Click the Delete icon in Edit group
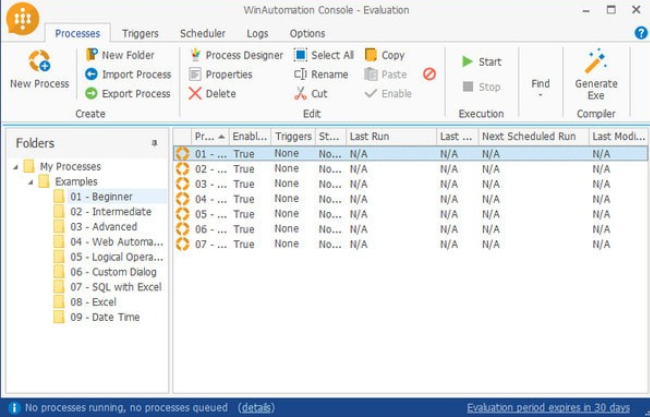The image size is (650, 417). pos(195,93)
